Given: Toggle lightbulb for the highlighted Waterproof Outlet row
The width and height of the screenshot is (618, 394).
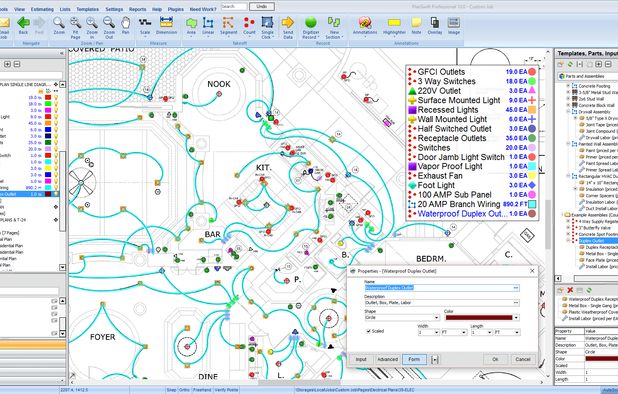Looking at the screenshot, I should tap(56, 194).
